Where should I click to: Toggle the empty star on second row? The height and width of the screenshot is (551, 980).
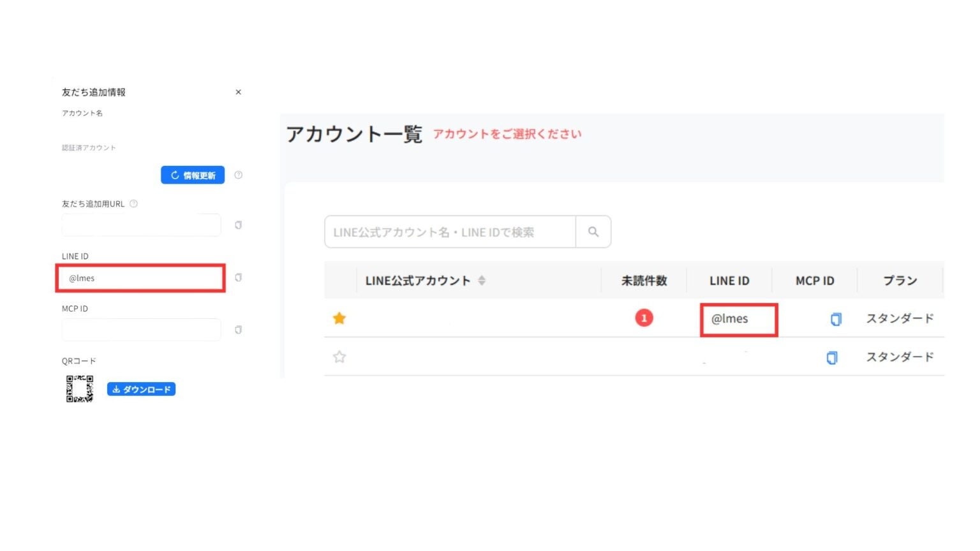pos(339,356)
